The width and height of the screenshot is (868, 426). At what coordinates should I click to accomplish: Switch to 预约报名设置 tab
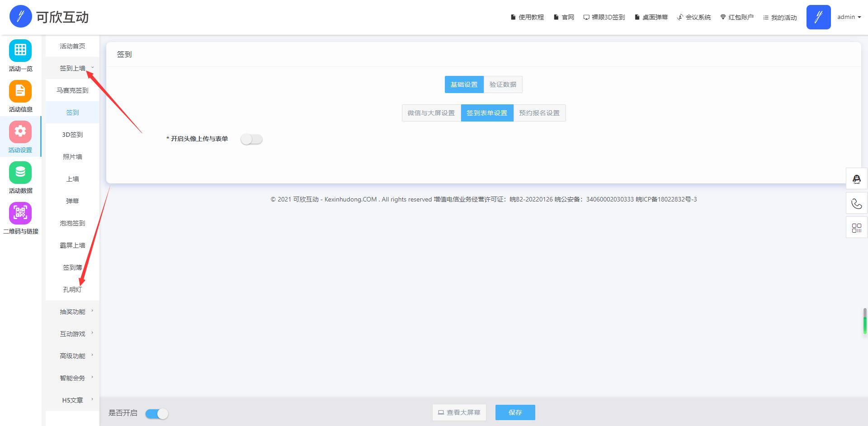[539, 113]
